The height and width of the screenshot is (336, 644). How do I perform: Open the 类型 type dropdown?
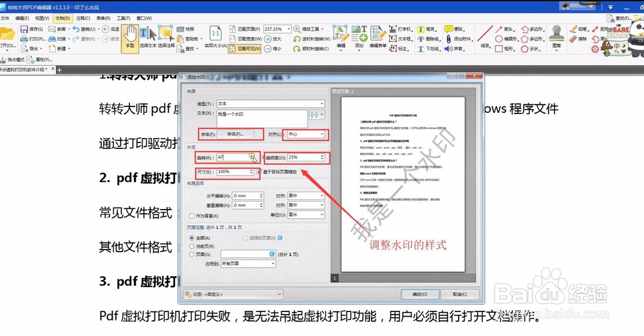tap(271, 104)
